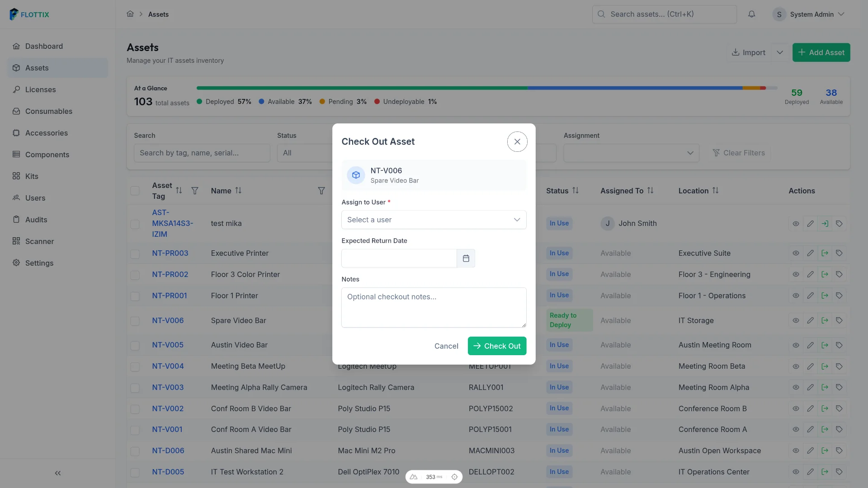Screen dimensions: 868x488
Task: Click check-out icon for NT-PR003 row
Action: [x=825, y=253]
